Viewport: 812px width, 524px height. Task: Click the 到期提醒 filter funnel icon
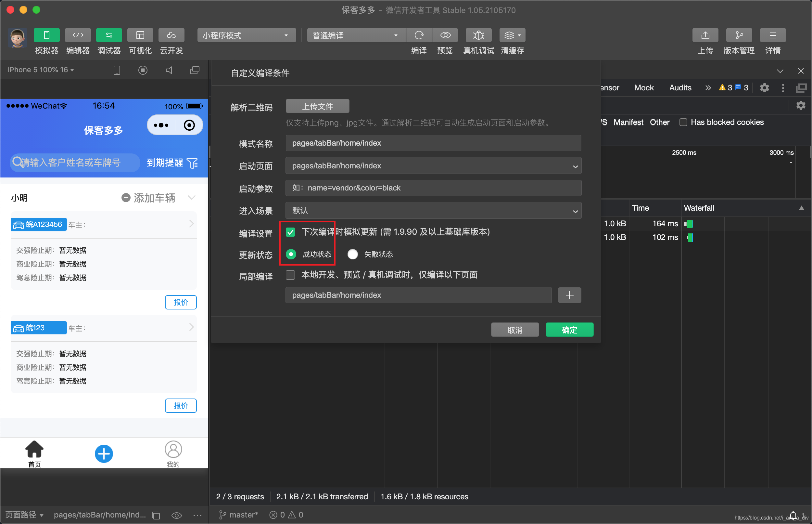point(192,163)
